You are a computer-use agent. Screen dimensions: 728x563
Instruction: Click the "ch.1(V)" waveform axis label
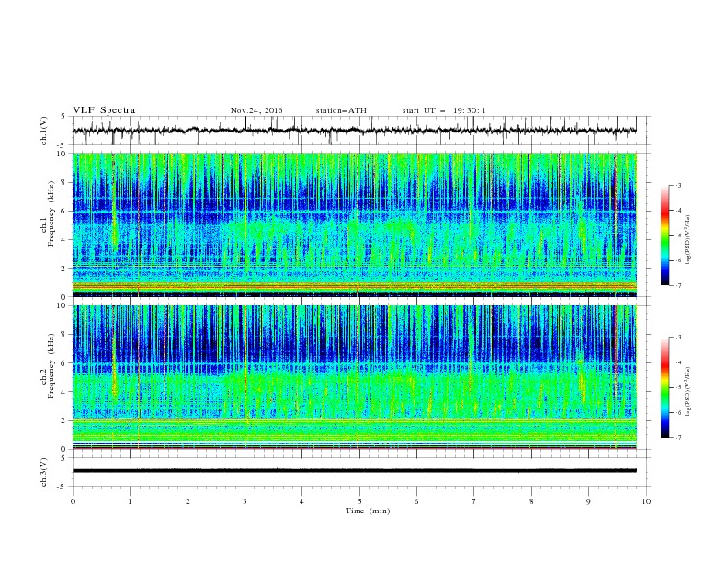tap(44, 131)
